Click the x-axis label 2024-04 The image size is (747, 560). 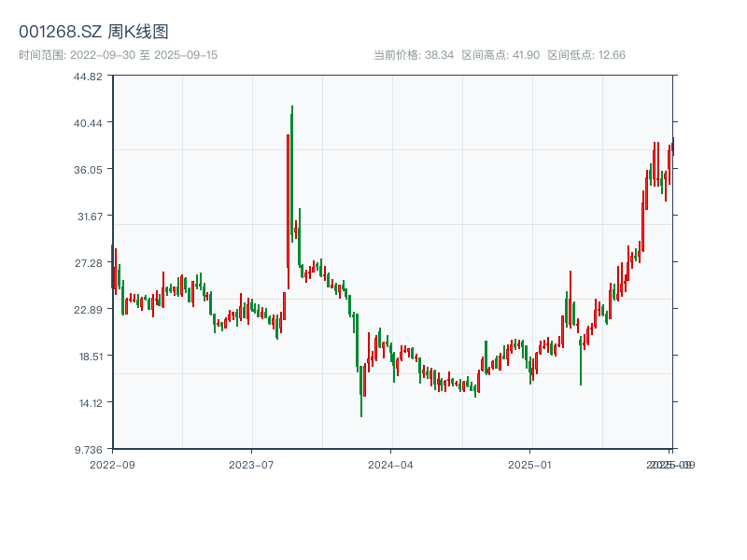[x=390, y=465]
